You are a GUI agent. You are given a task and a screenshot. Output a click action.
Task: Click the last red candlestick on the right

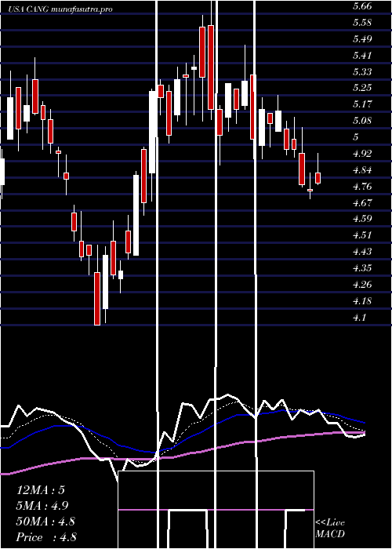318,178
